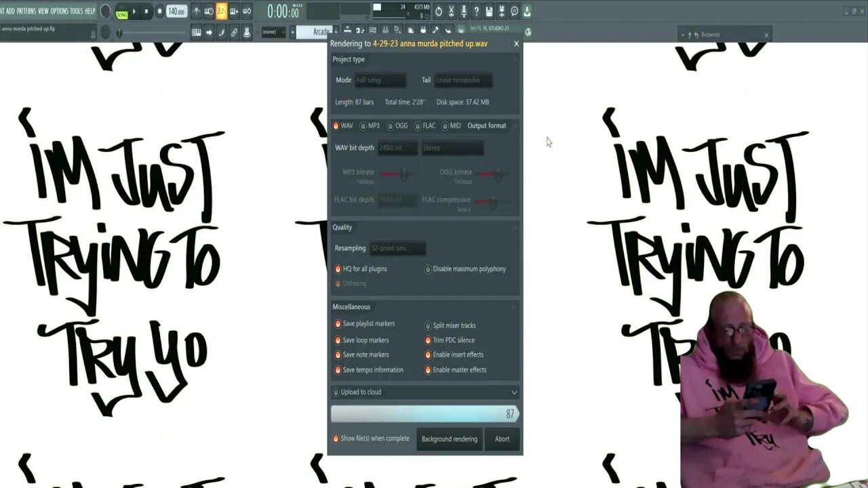Click the scissors audio editor icon

point(451,12)
